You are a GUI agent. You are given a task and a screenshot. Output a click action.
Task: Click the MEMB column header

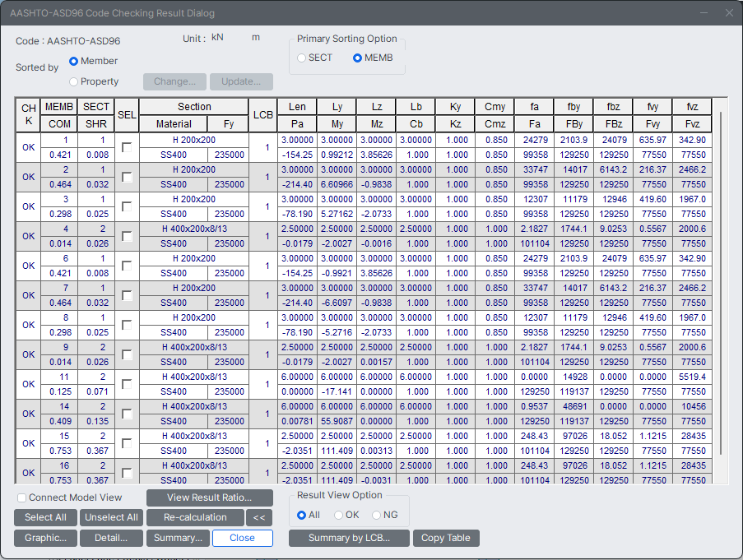pyautogui.click(x=59, y=107)
